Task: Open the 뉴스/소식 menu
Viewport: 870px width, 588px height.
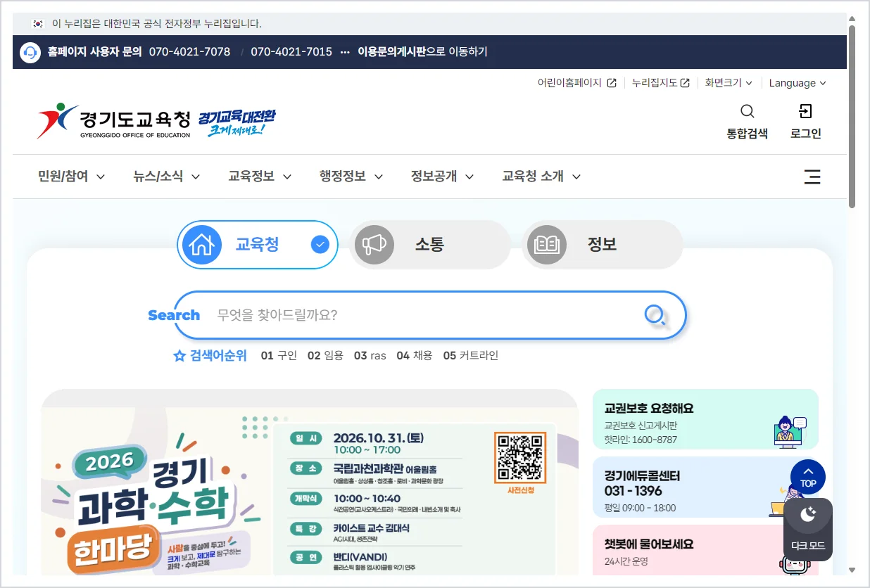Action: tap(167, 177)
